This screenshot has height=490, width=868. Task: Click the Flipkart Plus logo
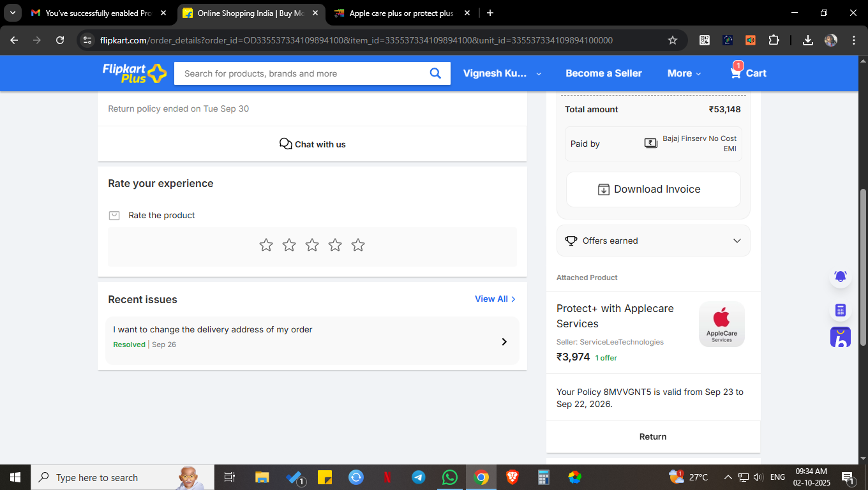tap(134, 73)
